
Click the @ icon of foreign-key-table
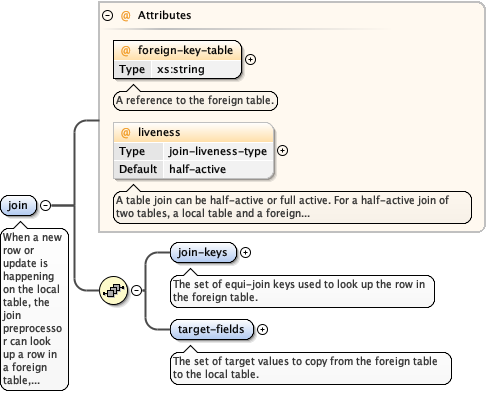[x=125, y=51]
